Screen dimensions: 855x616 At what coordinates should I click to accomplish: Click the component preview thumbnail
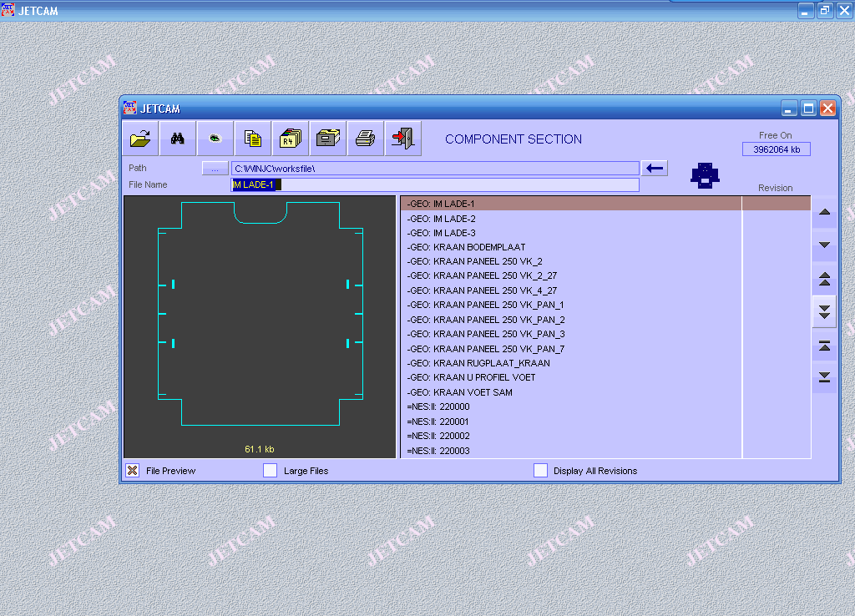point(261,326)
